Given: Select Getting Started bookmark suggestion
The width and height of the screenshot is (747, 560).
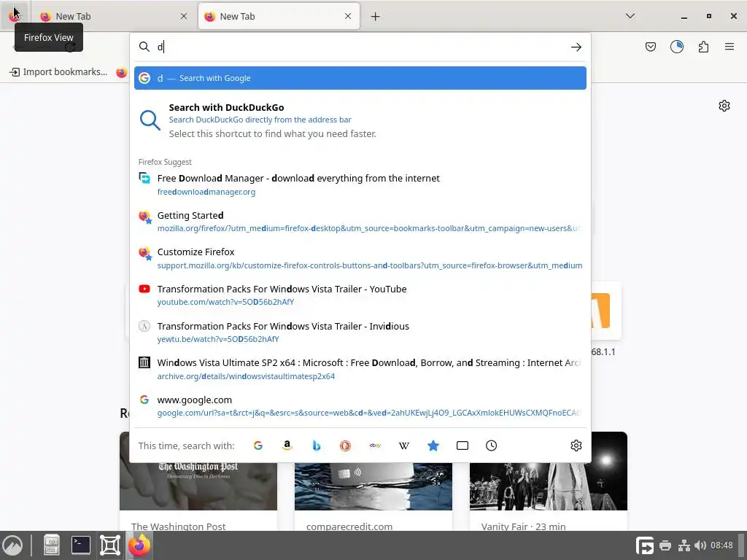Looking at the screenshot, I should click(360, 222).
